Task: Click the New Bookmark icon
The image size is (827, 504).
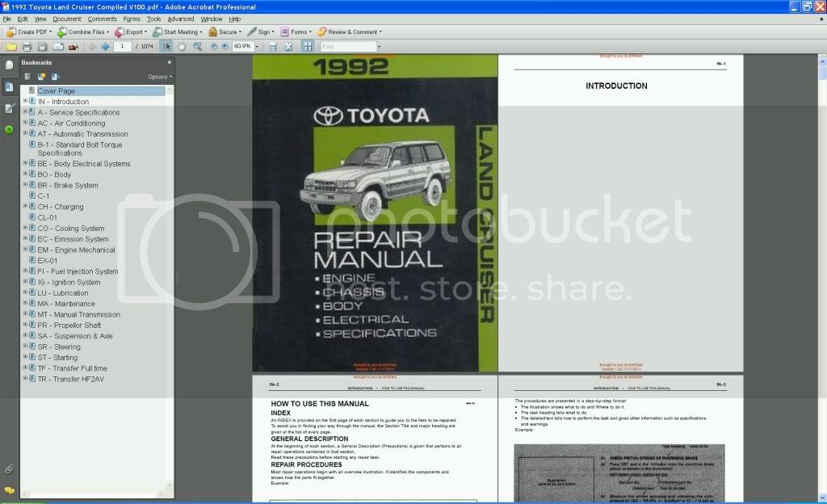Action: point(41,77)
